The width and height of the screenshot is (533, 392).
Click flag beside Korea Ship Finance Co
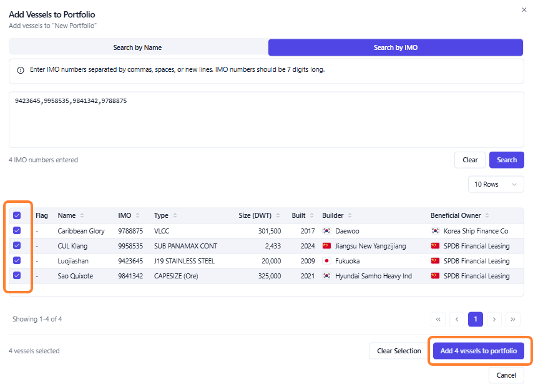(x=435, y=231)
